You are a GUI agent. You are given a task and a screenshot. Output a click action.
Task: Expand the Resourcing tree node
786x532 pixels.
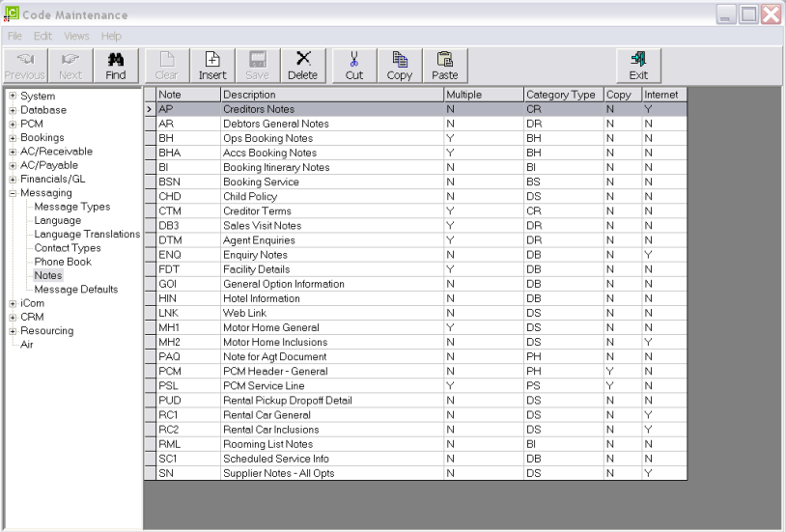[13, 331]
